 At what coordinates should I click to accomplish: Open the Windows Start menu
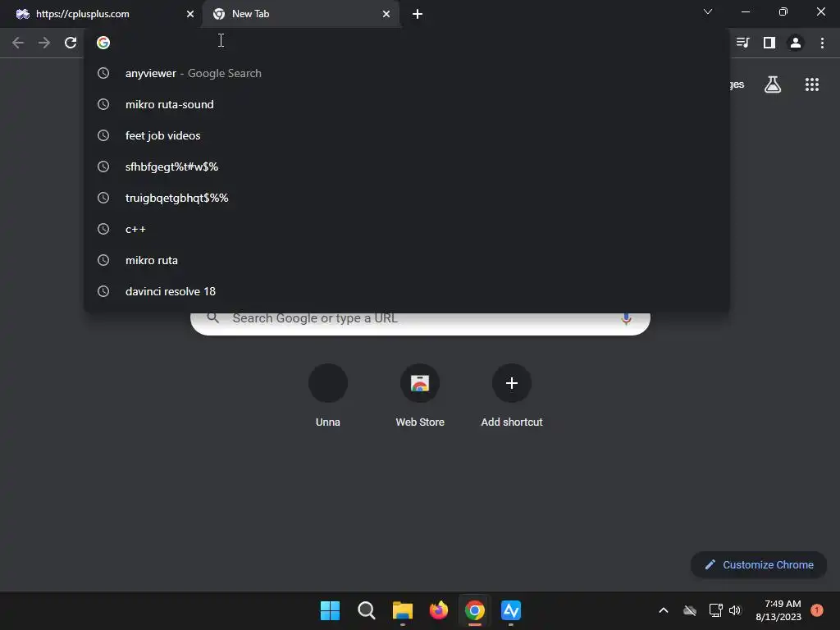[330, 610]
